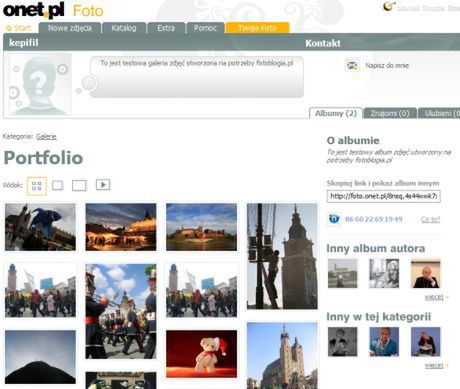Open the Twoje Foto tab
The width and height of the screenshot is (460, 389).
pos(257,28)
